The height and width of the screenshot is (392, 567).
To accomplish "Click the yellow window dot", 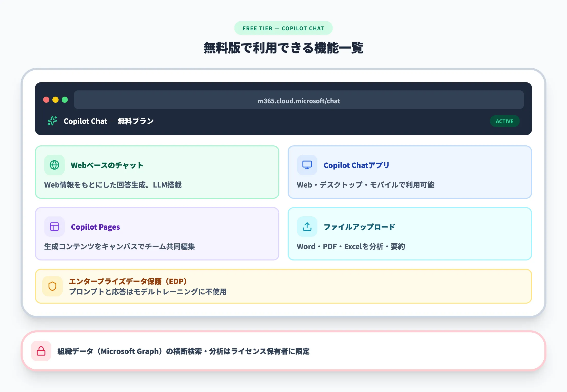I will coord(55,100).
